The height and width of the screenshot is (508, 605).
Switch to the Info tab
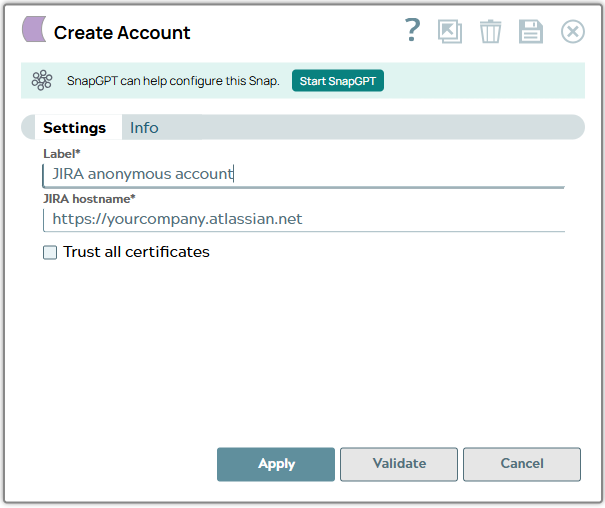click(x=144, y=127)
